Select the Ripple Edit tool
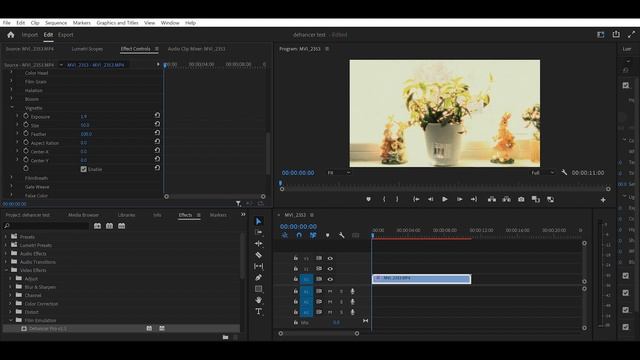The image size is (640, 360). 258,244
